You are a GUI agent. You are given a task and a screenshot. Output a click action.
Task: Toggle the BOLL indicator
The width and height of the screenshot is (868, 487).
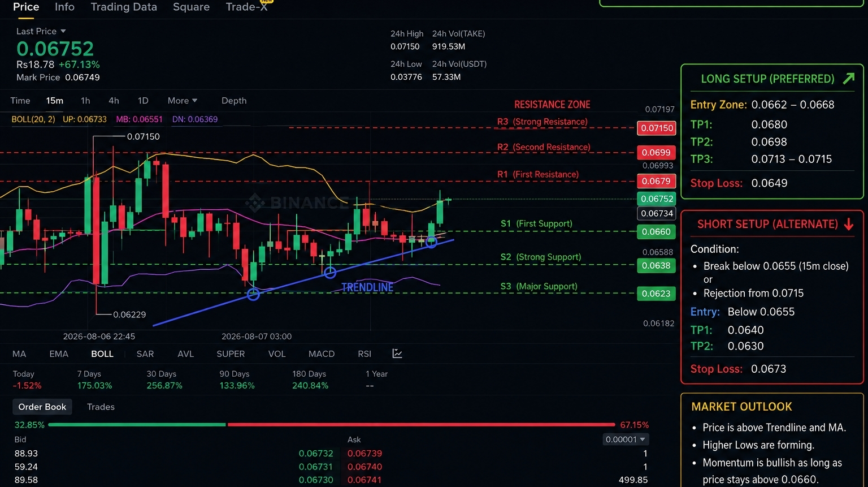pos(102,354)
